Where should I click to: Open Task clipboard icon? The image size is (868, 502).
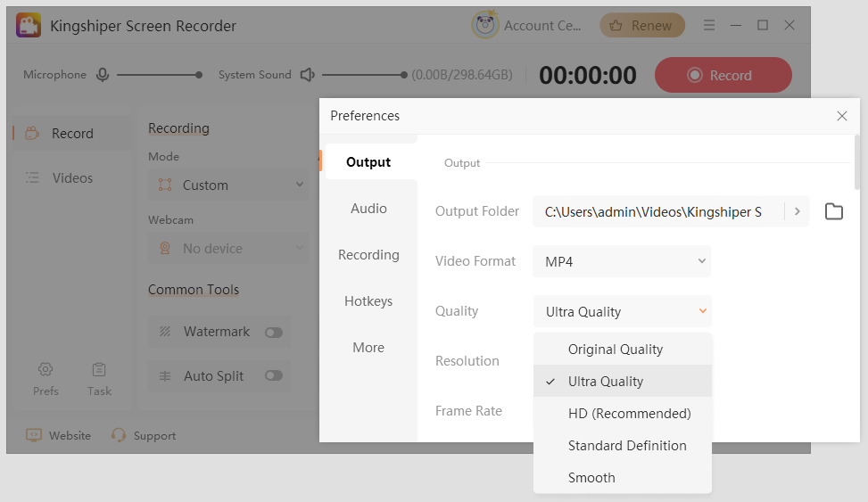point(99,369)
